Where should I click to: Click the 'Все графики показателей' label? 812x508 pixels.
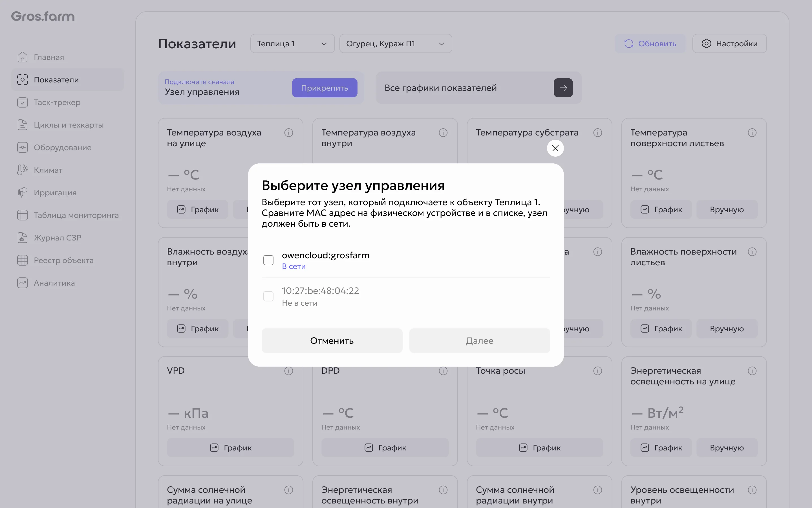pos(441,88)
